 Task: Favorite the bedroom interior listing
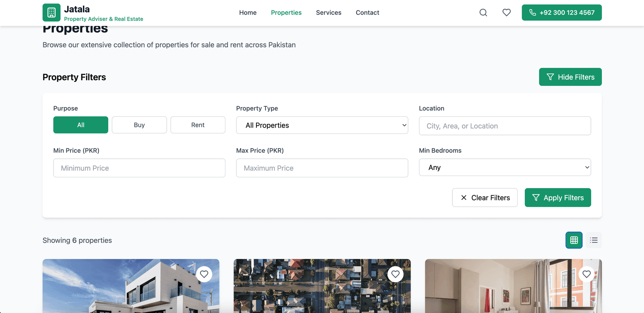point(587,274)
